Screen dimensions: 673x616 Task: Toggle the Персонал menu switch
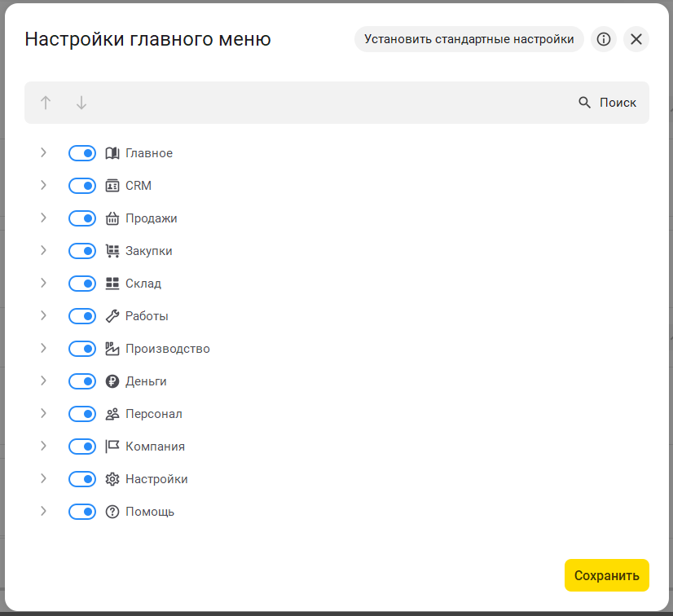pyautogui.click(x=82, y=414)
